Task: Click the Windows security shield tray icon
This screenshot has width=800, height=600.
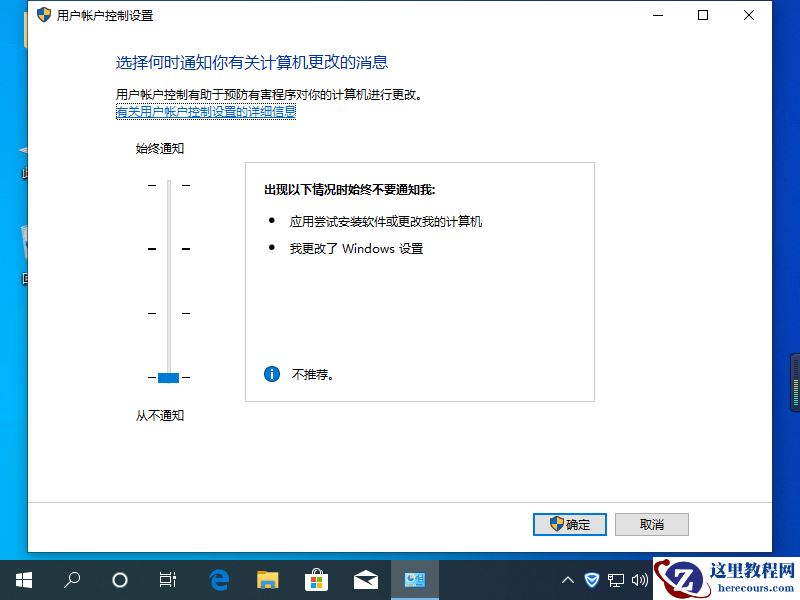Action: click(x=592, y=580)
